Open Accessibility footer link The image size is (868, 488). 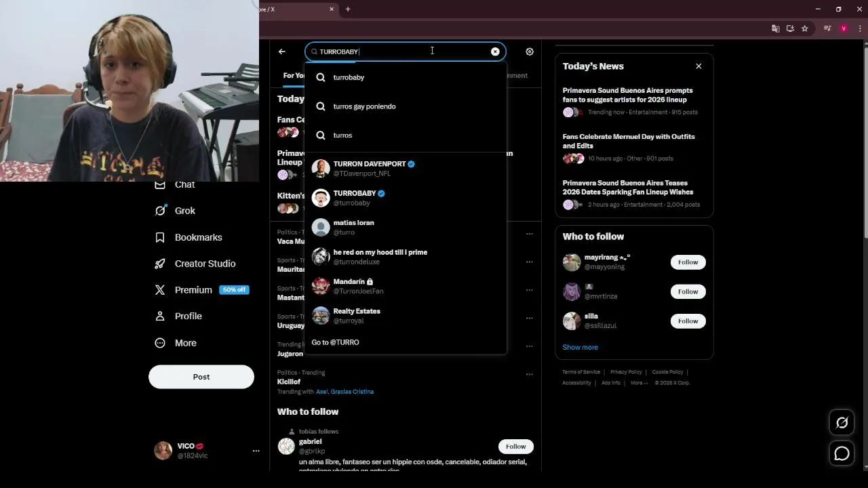coord(576,383)
